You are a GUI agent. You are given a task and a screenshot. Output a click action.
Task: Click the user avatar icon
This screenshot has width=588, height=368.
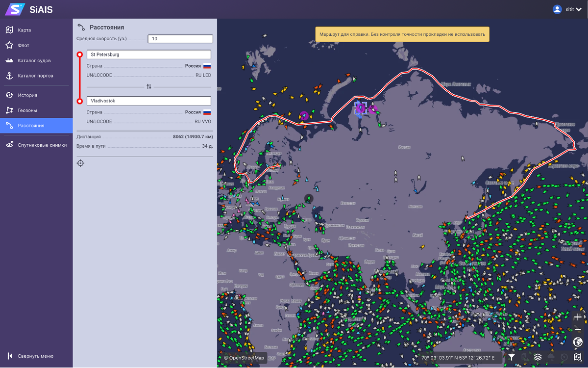(557, 9)
